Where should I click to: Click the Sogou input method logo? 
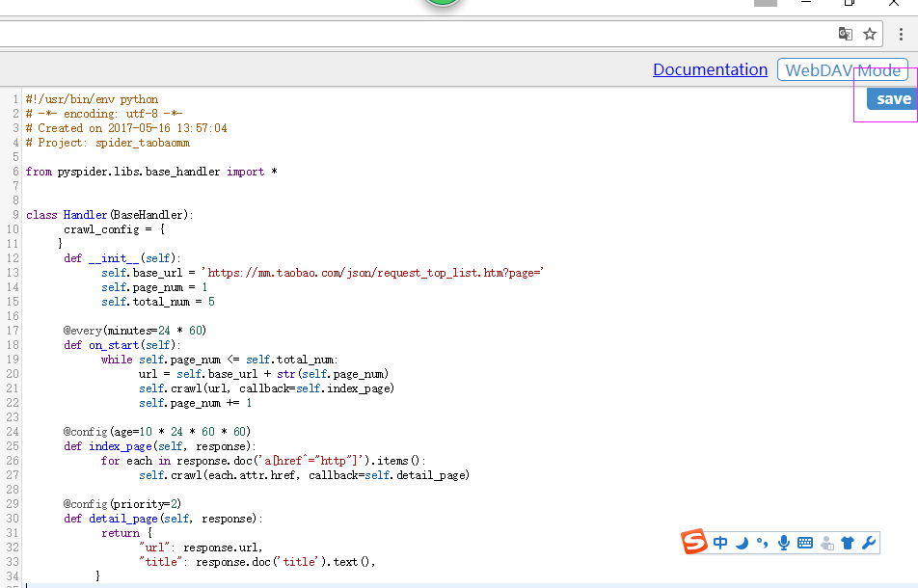(694, 542)
